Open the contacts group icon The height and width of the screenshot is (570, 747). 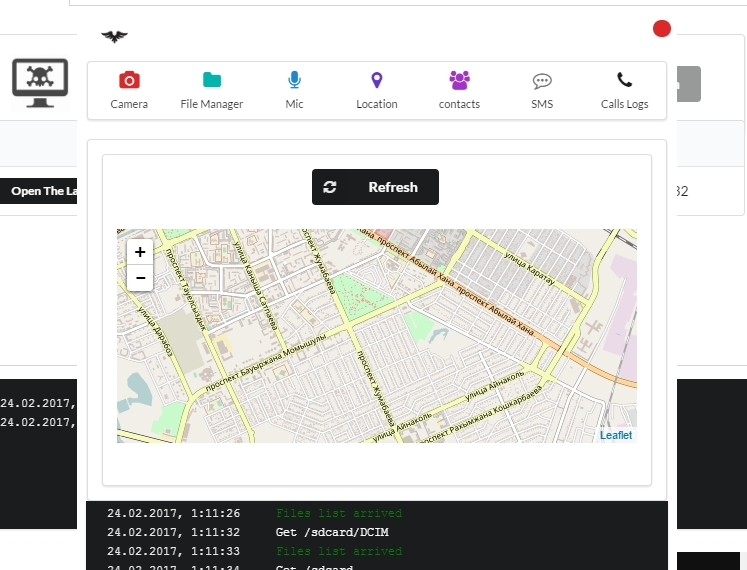coord(459,81)
